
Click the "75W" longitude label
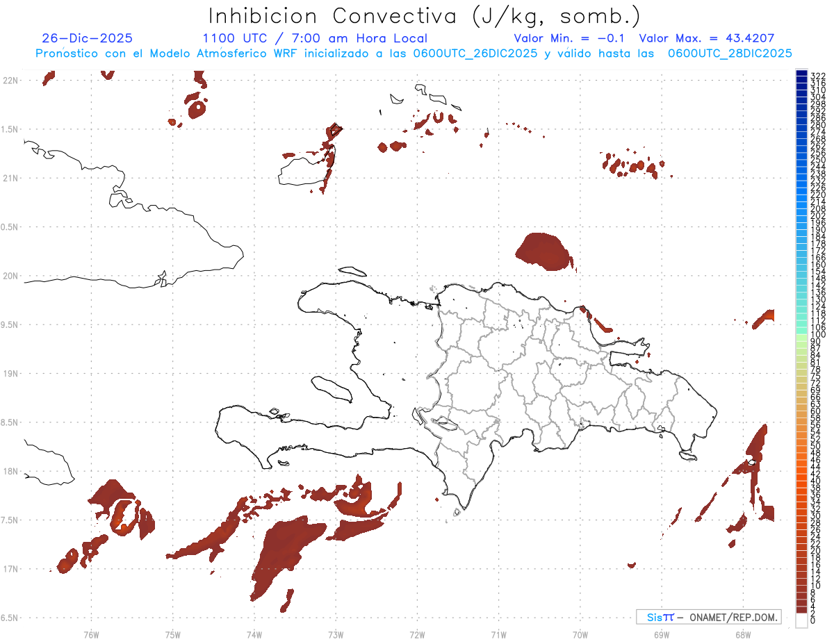173,635
